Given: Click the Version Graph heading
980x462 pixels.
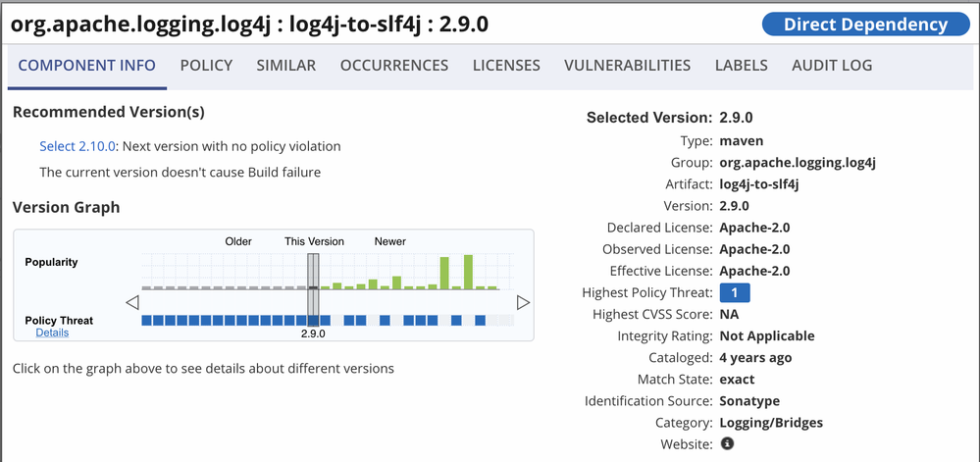Looking at the screenshot, I should point(67,207).
